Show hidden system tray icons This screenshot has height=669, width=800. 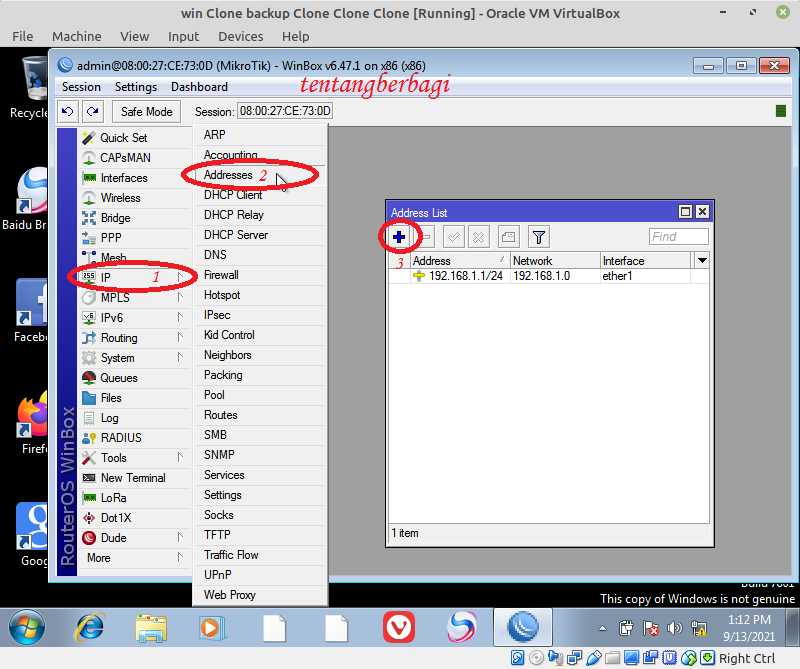coord(603,628)
